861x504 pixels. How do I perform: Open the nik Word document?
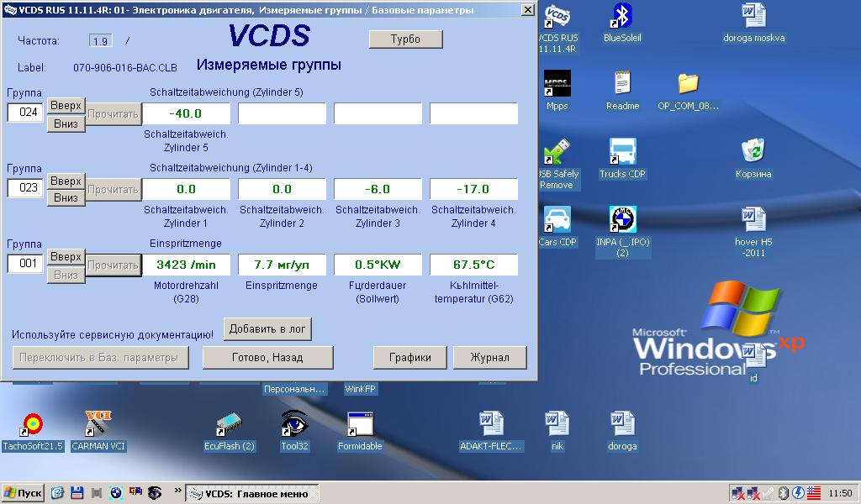(557, 431)
